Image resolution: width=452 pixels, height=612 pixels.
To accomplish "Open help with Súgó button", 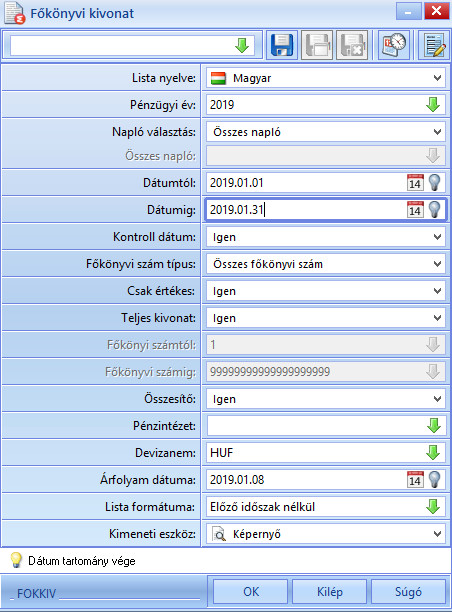I will [408, 592].
